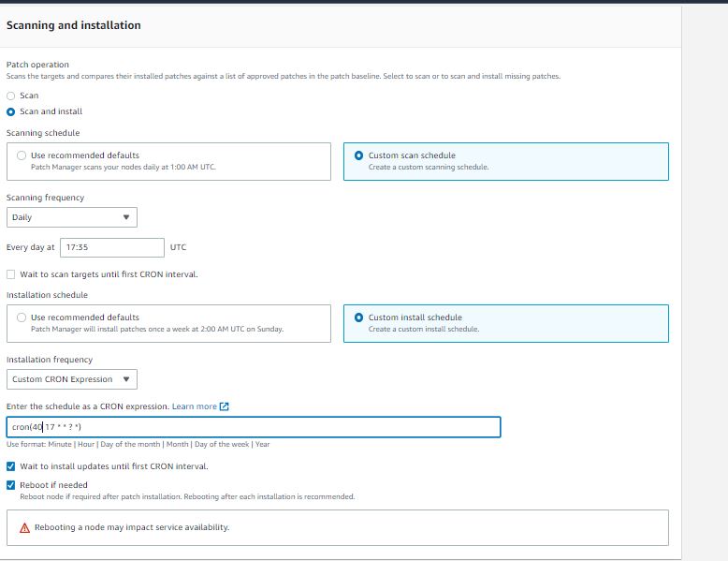Click the Patch operation label
Screen dimensions: 728x561
pyautogui.click(x=37, y=65)
